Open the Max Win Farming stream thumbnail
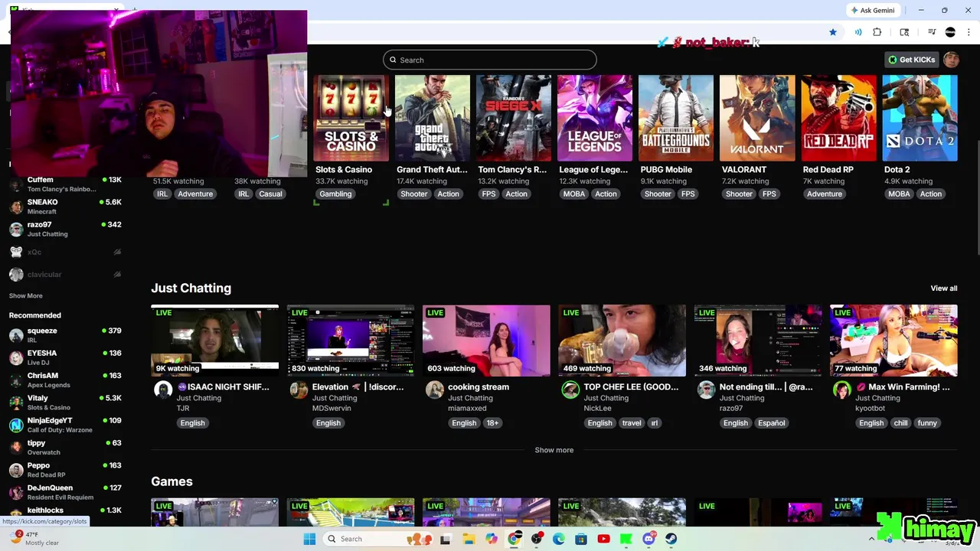The width and height of the screenshot is (980, 551). click(893, 341)
